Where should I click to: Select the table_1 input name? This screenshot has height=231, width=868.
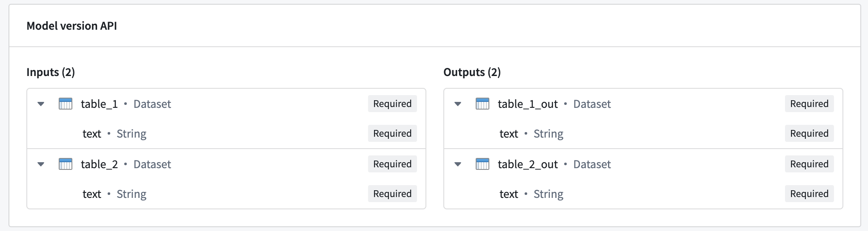(x=99, y=104)
